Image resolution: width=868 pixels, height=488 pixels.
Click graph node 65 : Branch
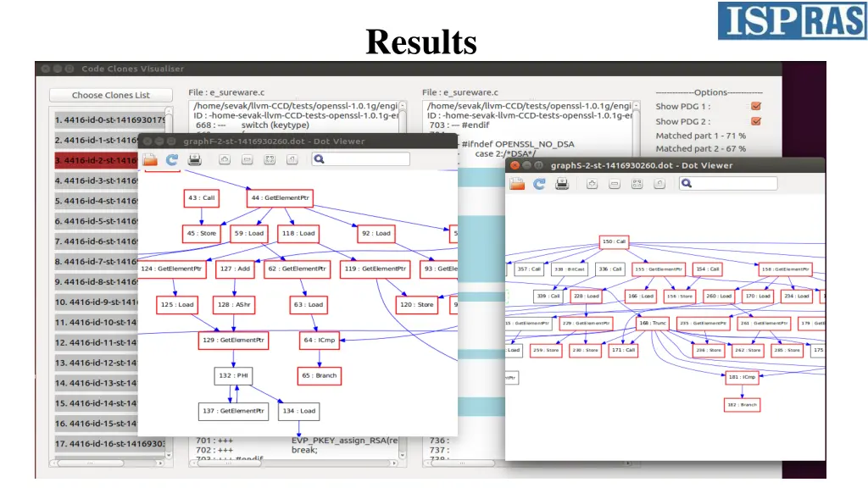[x=320, y=375]
